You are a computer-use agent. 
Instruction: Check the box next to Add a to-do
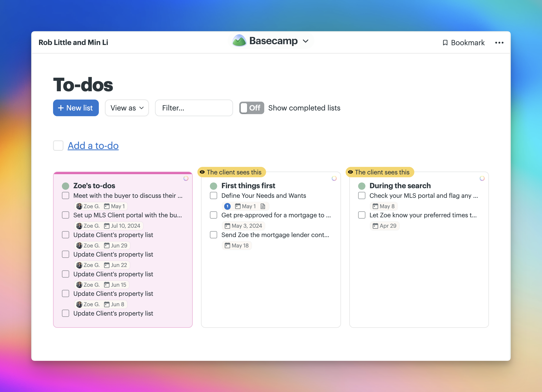click(x=58, y=146)
